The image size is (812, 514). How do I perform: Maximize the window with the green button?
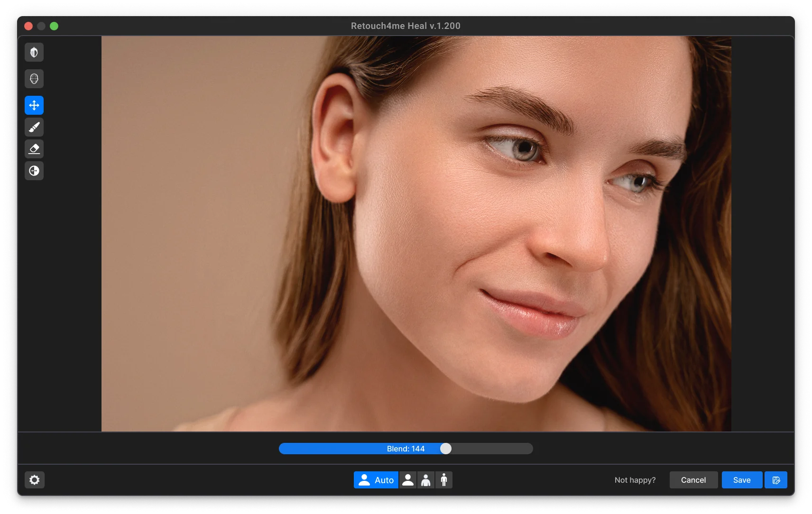point(54,26)
